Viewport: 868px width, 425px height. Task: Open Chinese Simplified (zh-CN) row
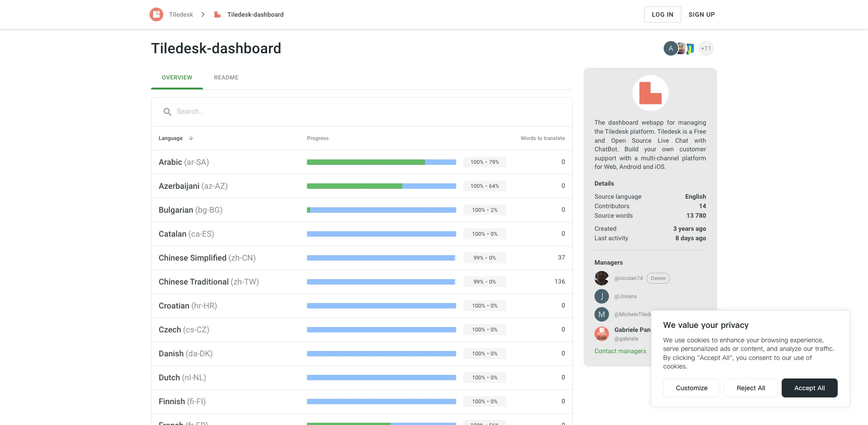tap(362, 258)
